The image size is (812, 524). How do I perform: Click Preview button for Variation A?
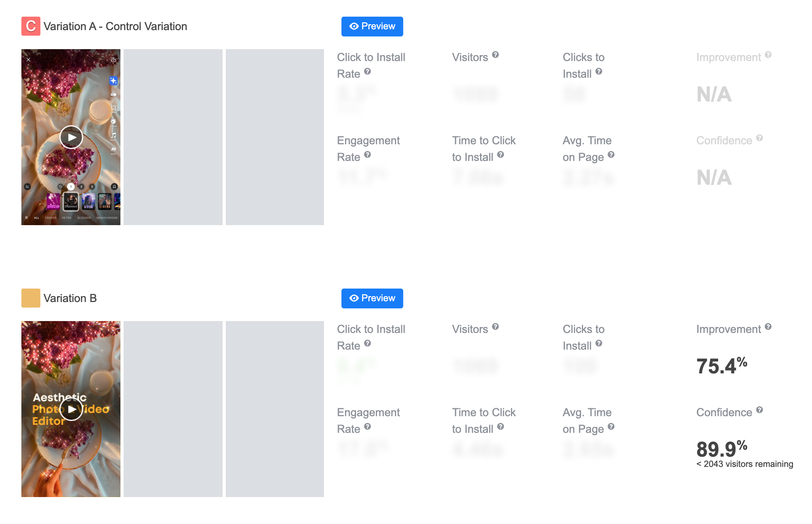pyautogui.click(x=372, y=27)
